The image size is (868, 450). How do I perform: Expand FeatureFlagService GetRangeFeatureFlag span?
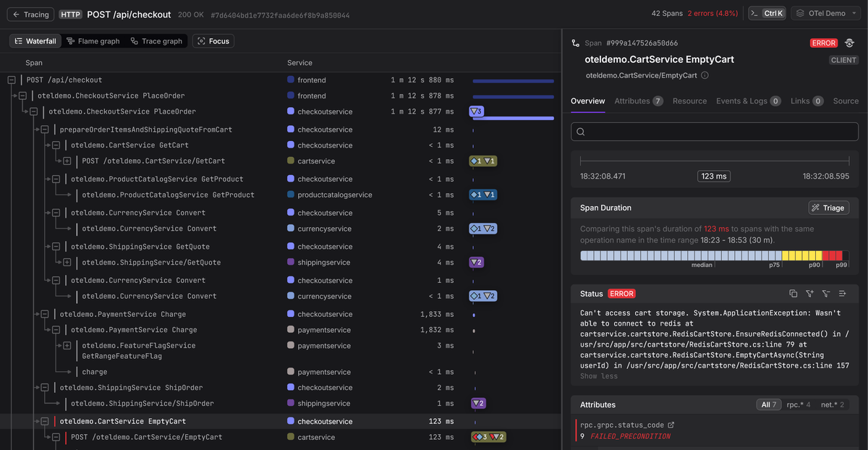point(67,346)
